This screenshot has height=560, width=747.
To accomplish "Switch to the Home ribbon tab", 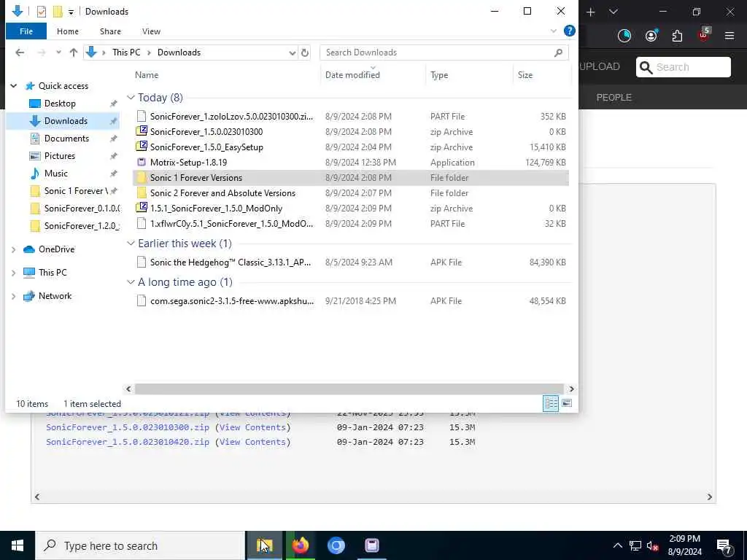I will coord(68,31).
